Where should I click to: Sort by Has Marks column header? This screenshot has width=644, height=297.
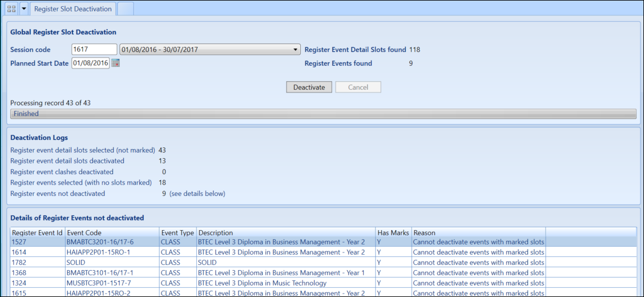click(x=394, y=233)
